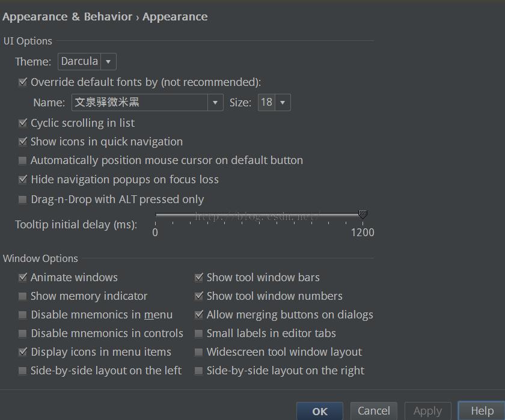Open Help for this dialog
This screenshot has height=420, width=505.
[482, 411]
